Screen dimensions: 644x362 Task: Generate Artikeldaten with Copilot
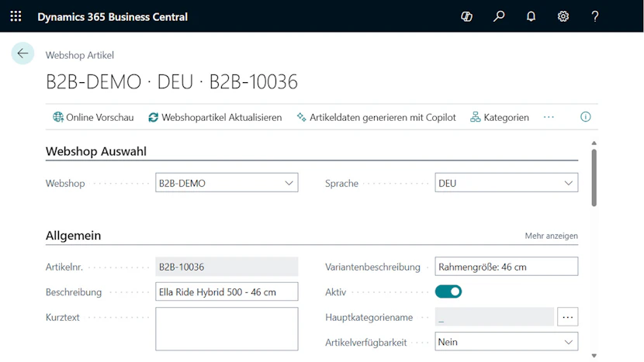click(x=376, y=117)
